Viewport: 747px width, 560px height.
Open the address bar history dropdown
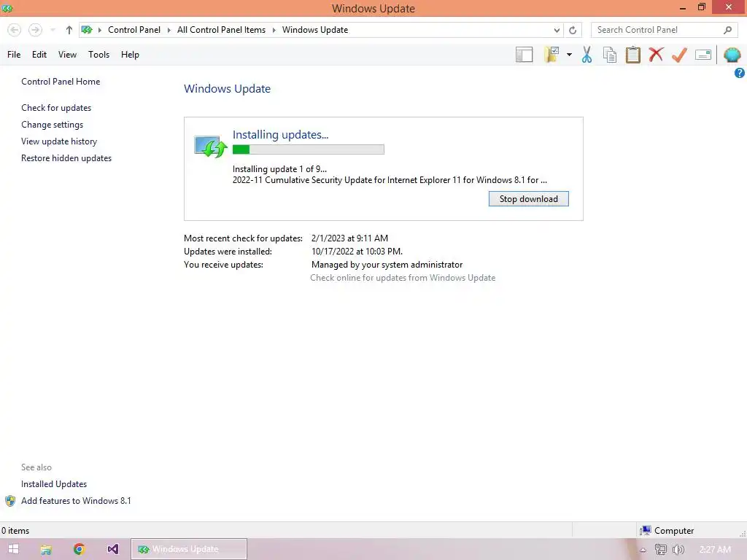557,30
